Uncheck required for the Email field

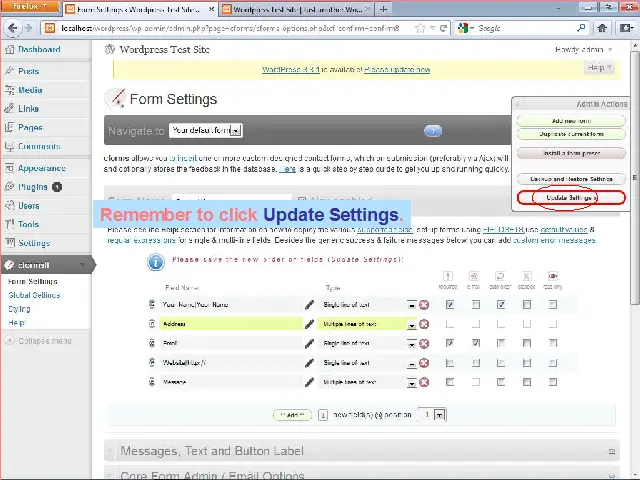click(x=450, y=343)
